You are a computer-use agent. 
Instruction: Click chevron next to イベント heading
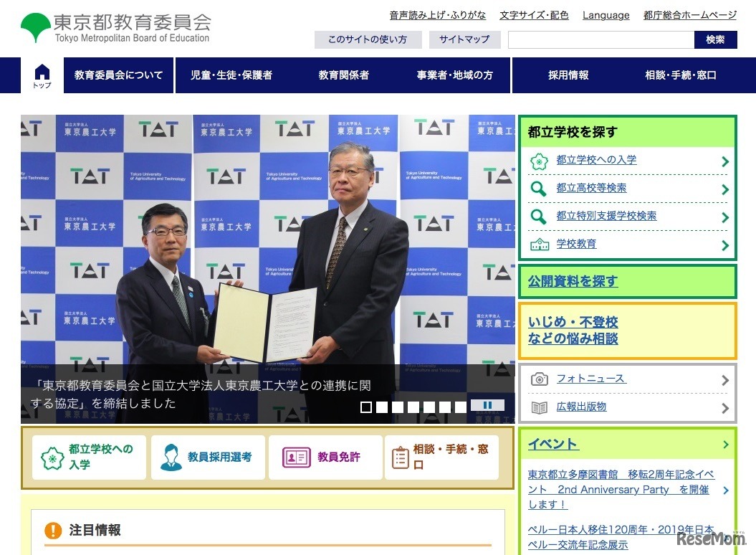point(726,445)
